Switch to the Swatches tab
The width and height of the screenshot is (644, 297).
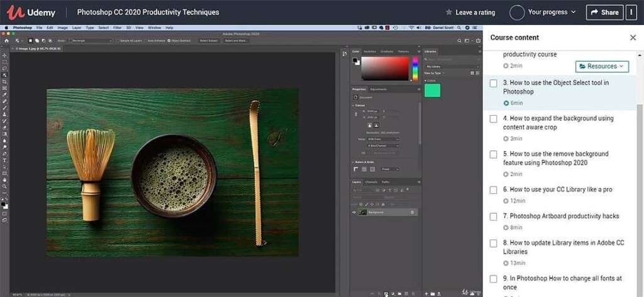[x=370, y=52]
